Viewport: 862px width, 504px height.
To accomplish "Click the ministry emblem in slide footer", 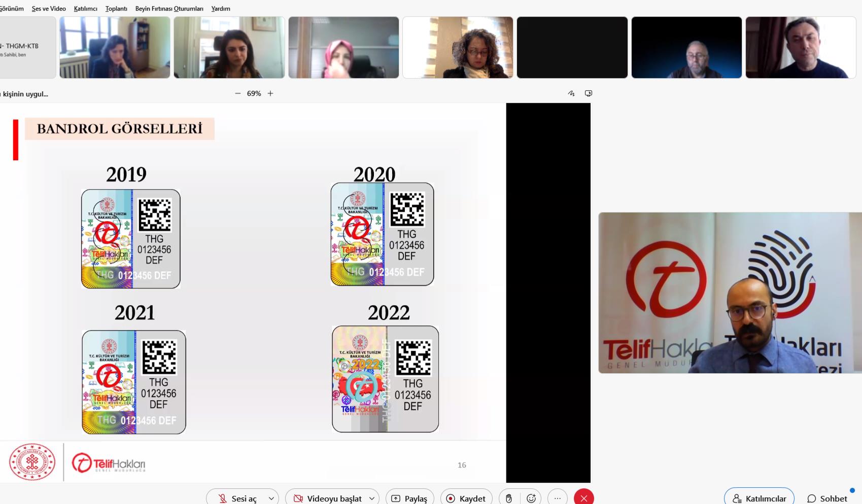I will (x=32, y=462).
